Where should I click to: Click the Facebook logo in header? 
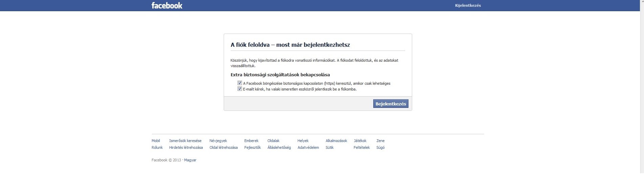click(x=167, y=5)
